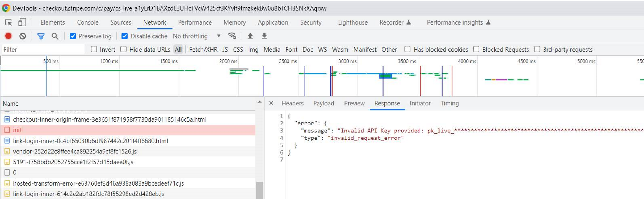Click script icon beside link-login-inner-614c2e2 js

7,194
